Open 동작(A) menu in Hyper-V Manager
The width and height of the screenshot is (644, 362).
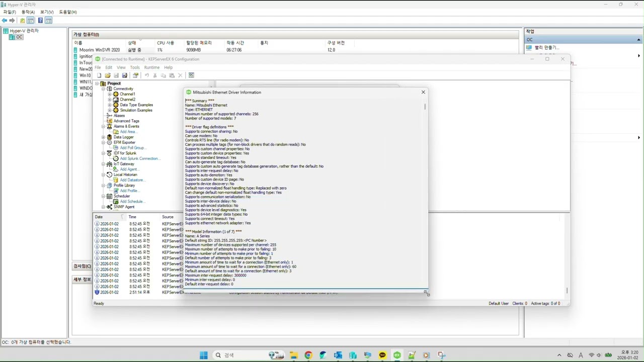(x=28, y=12)
